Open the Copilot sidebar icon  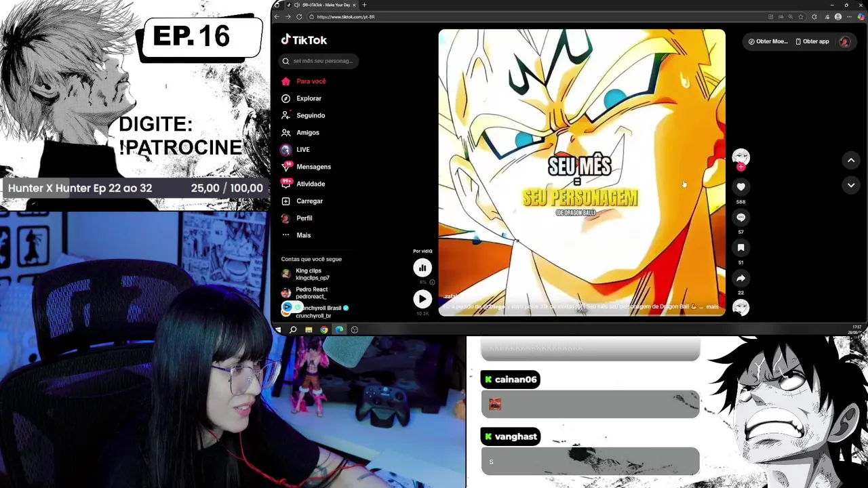pos(861,17)
